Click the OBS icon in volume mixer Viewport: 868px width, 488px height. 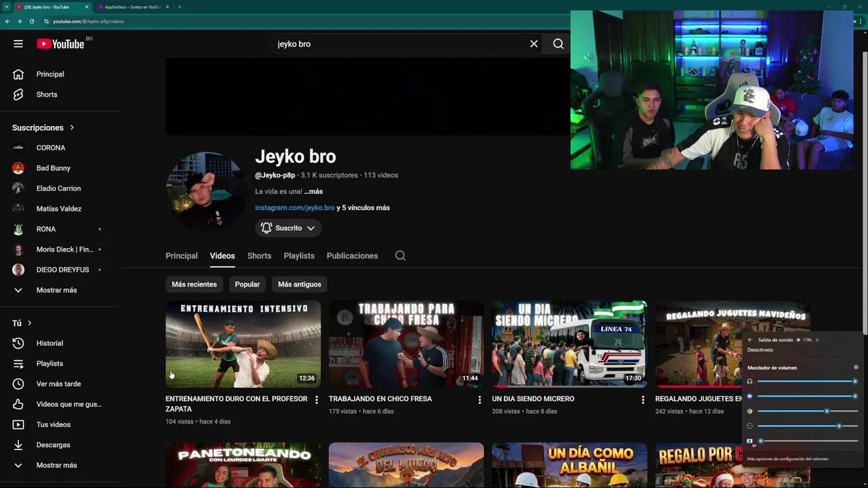click(x=749, y=426)
